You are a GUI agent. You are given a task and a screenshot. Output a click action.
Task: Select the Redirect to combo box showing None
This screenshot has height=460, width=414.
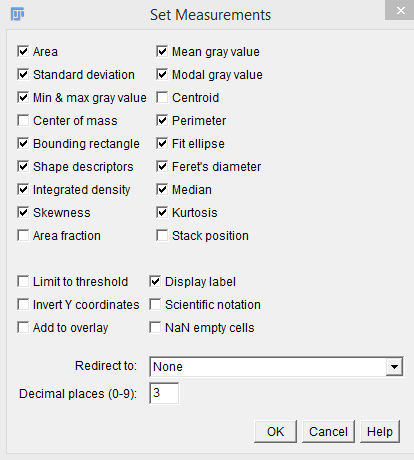(x=276, y=367)
